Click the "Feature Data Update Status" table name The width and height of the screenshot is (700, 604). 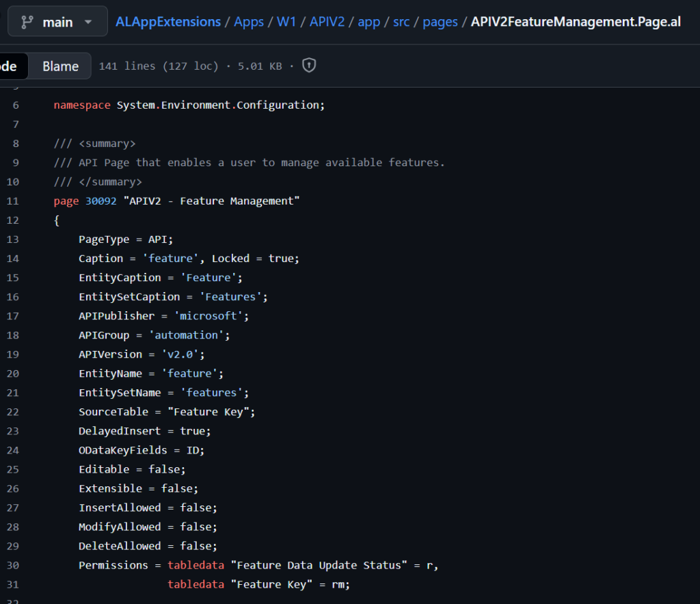[x=321, y=565]
